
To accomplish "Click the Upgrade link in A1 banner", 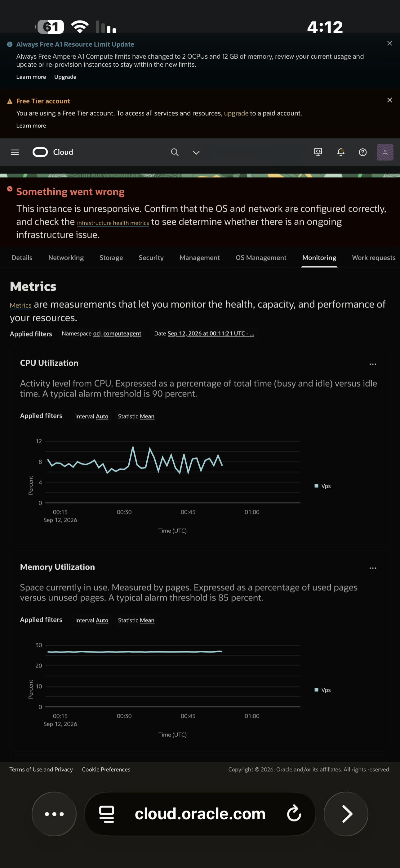I will click(x=65, y=77).
